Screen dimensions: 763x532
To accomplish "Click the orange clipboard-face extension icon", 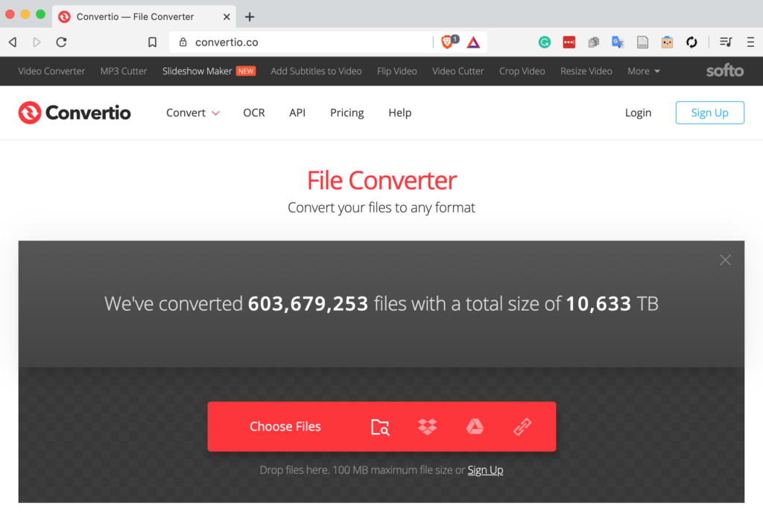I will (667, 42).
